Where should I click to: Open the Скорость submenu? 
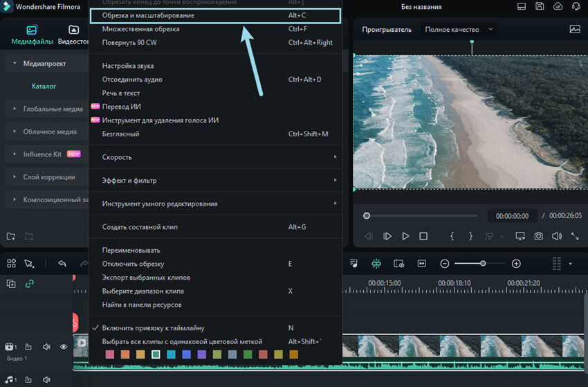pyautogui.click(x=215, y=157)
